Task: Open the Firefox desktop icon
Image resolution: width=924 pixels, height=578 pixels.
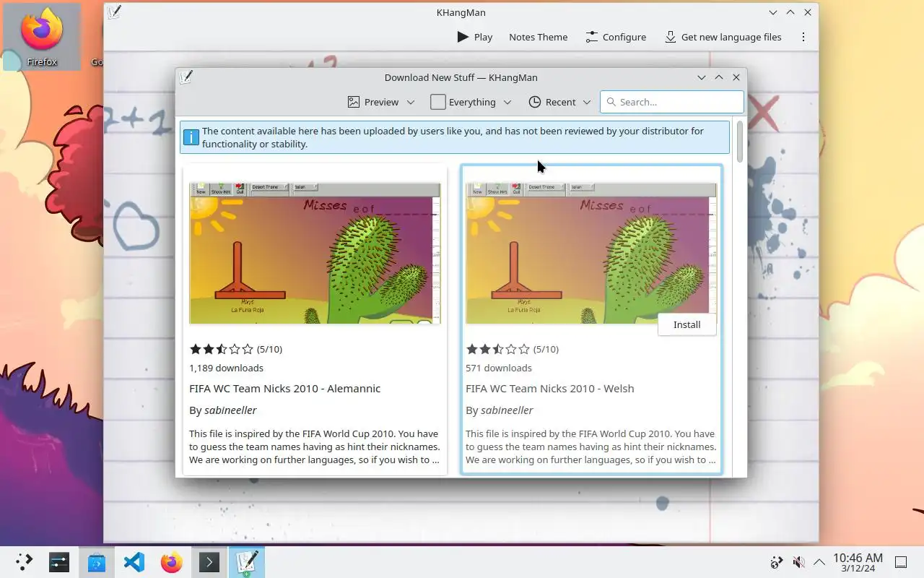Action: 42,37
